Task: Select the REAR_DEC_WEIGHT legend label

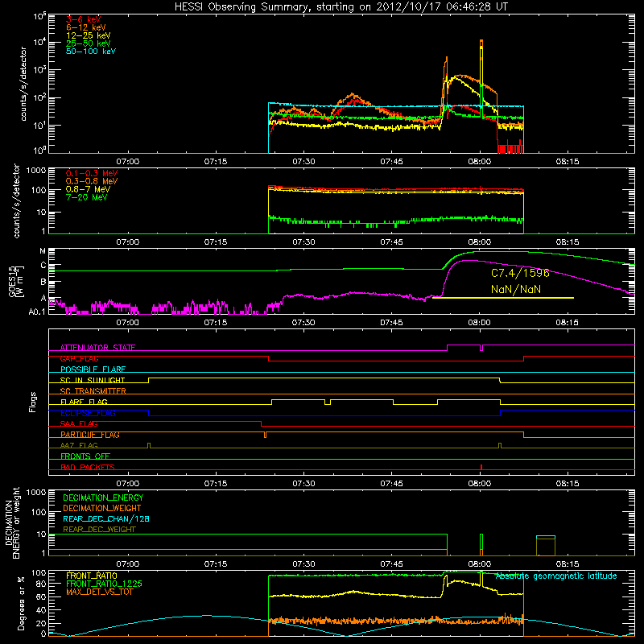Action: click(x=99, y=530)
